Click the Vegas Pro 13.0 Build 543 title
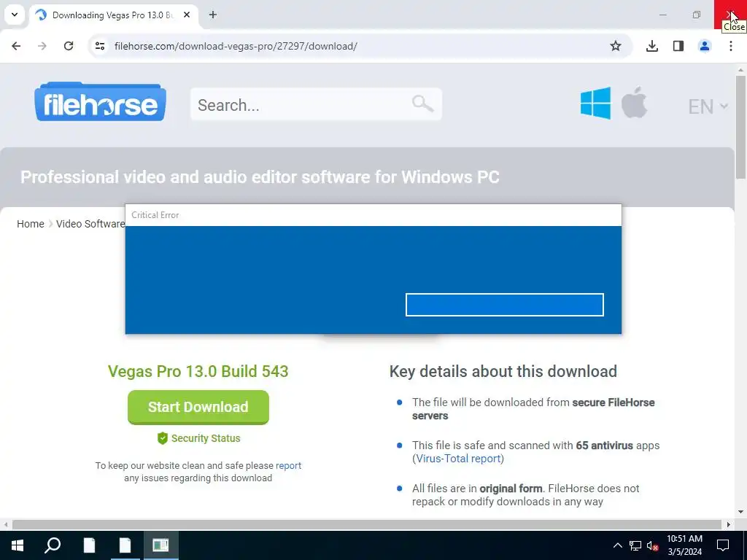Image resolution: width=747 pixels, height=560 pixels. (x=198, y=371)
